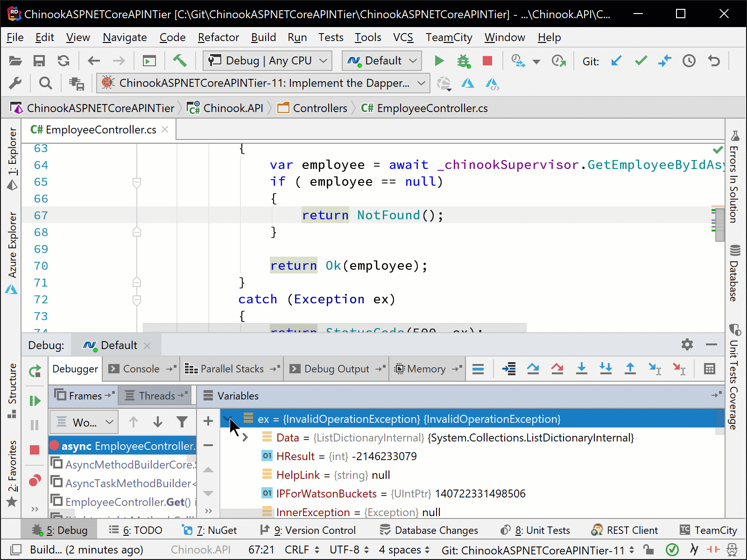
Task: Open the TODO tool window
Action: click(135, 530)
